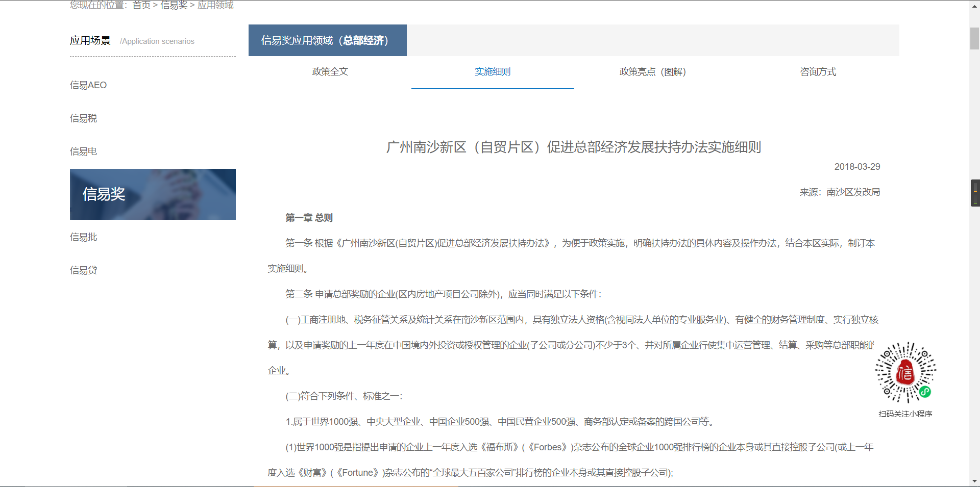Click the date 2018-03-29
This screenshot has height=487, width=980.
tap(857, 167)
